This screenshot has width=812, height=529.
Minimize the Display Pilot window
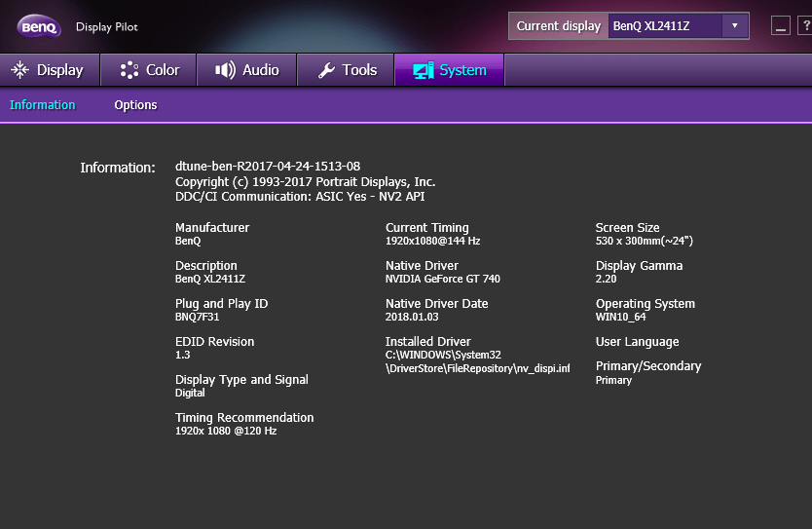(781, 25)
